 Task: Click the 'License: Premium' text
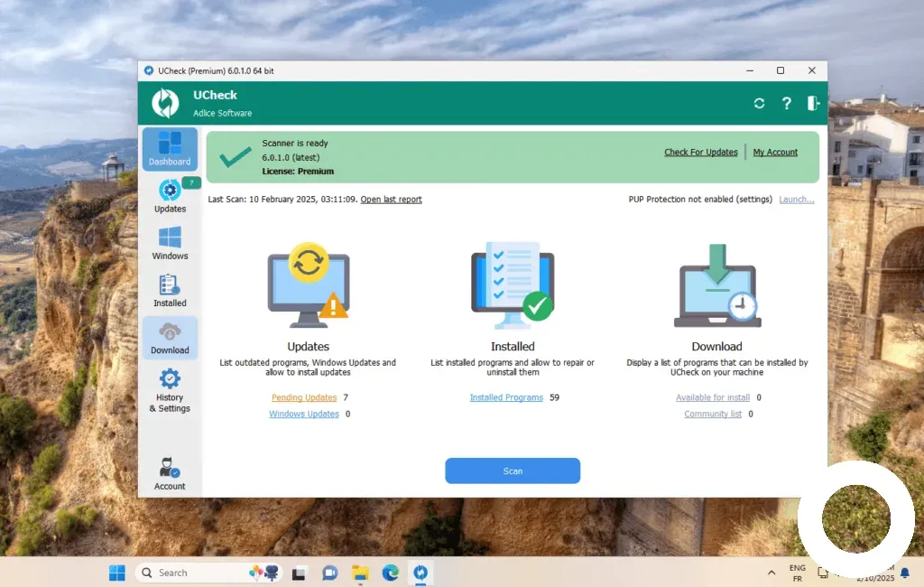click(x=298, y=171)
